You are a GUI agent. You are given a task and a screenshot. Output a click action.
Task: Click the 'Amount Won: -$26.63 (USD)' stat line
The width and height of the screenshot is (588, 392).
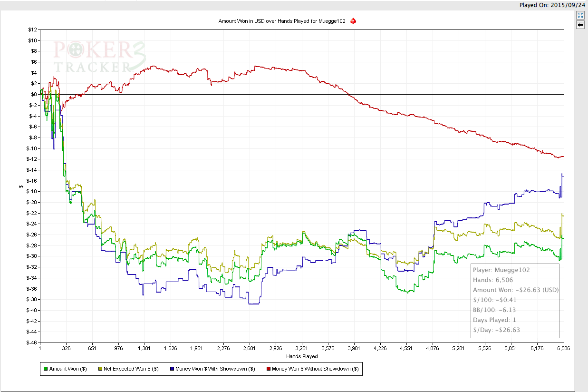point(516,290)
